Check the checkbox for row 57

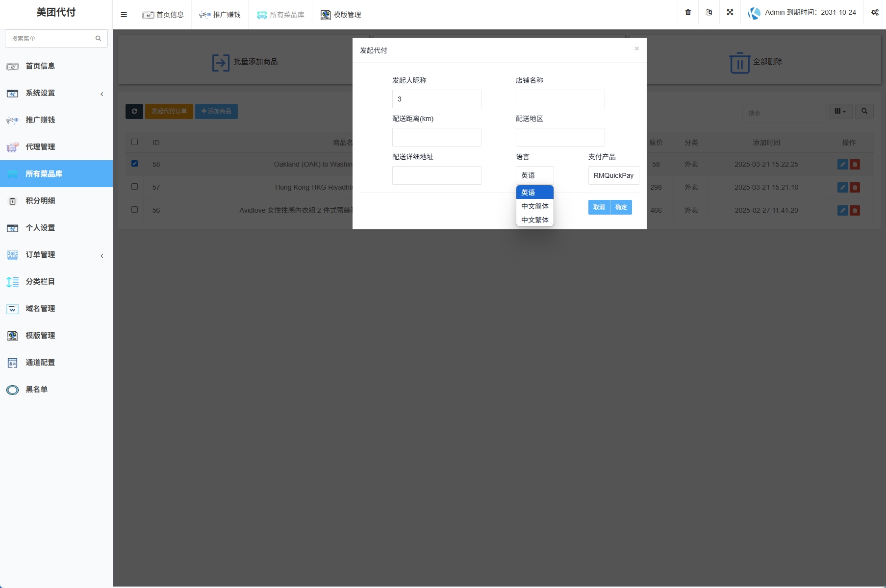(x=134, y=187)
